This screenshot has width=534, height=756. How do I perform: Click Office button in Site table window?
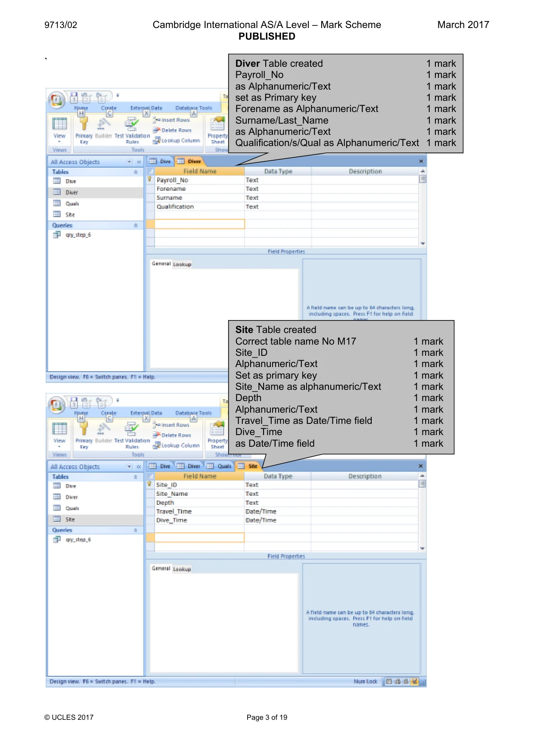coord(56,405)
